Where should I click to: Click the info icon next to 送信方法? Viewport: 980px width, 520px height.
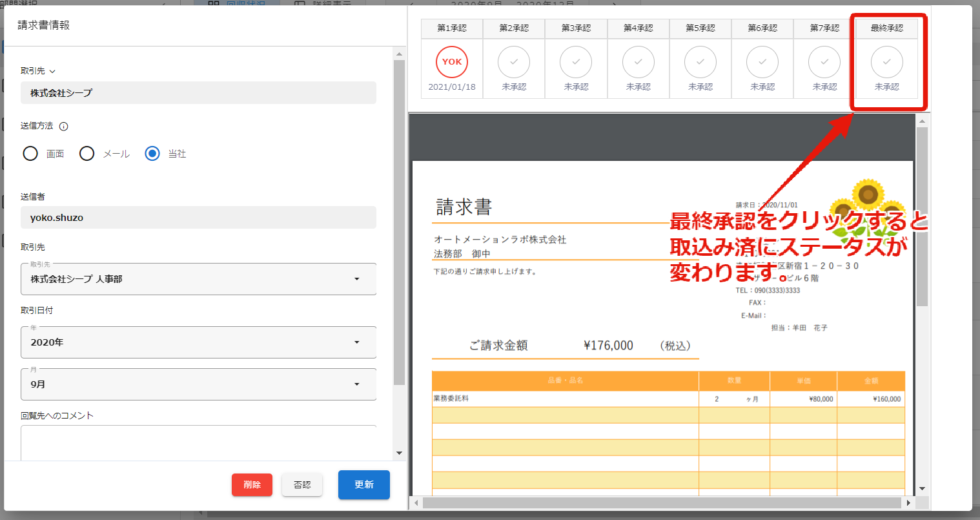64,127
